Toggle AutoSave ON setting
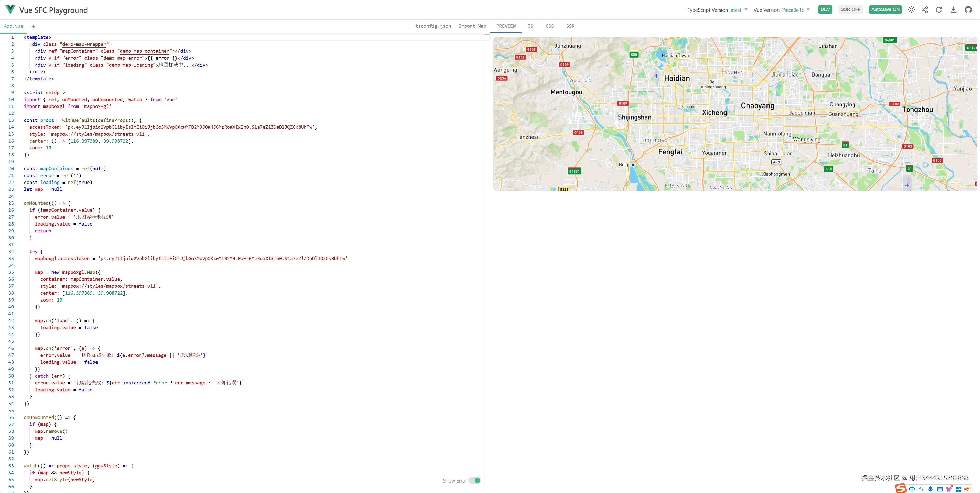Screen dimensions: 980x493 pos(885,9)
